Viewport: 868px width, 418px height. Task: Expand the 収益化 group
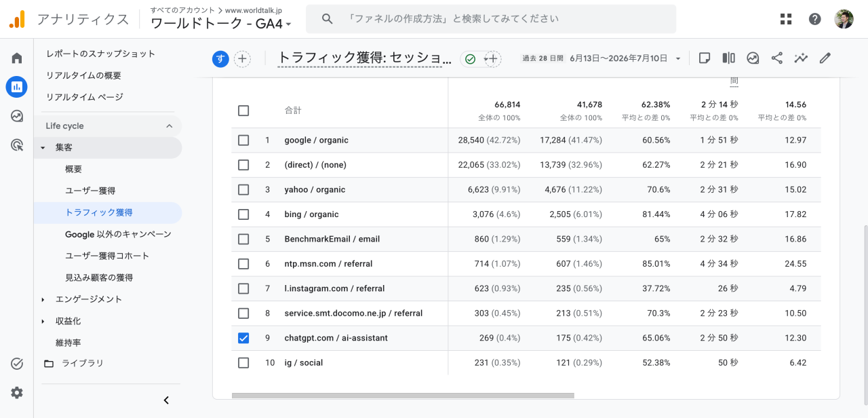pos(43,322)
